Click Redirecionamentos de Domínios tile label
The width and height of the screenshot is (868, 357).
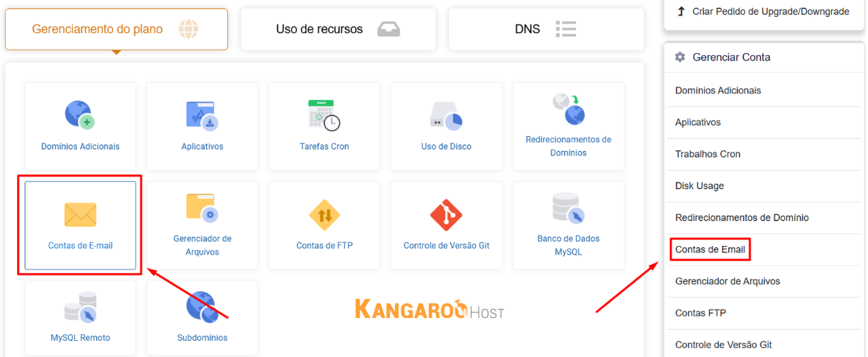[x=569, y=146]
